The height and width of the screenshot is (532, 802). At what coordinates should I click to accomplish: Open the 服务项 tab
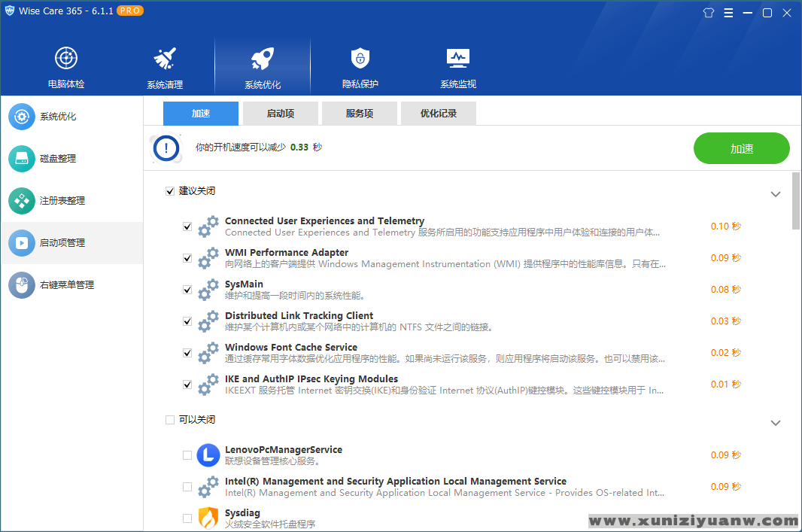[x=360, y=114]
